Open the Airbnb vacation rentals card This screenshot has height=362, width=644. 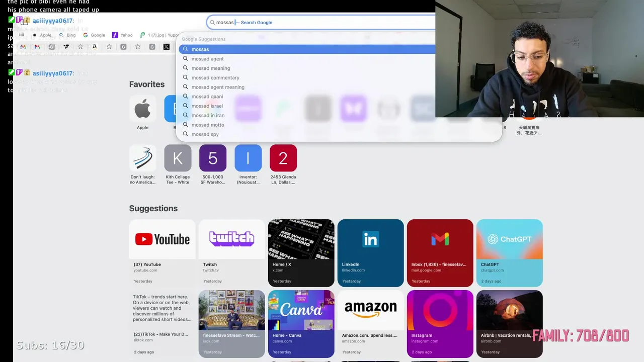[510, 324]
